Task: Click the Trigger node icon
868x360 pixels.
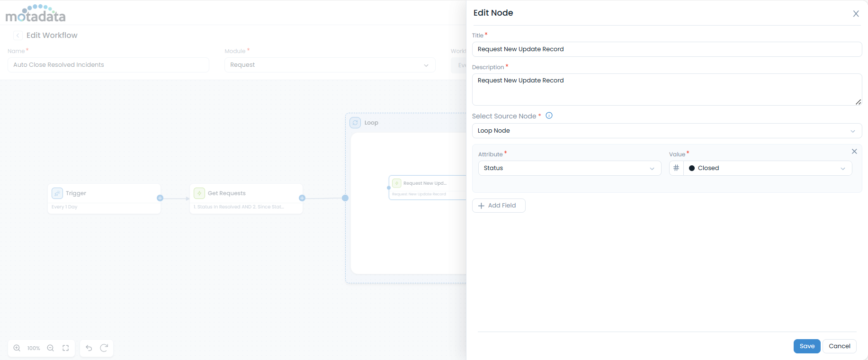Action: tap(57, 193)
